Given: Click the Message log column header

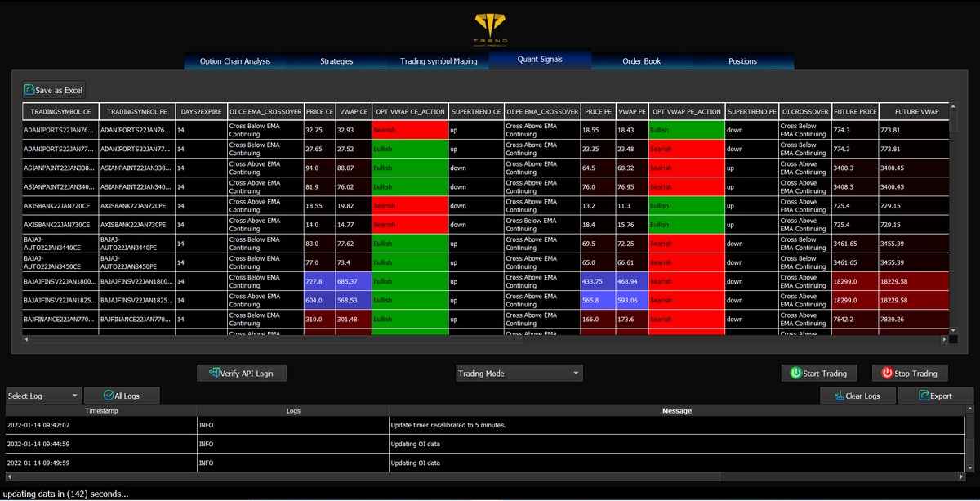Looking at the screenshot, I should pyautogui.click(x=676, y=410).
